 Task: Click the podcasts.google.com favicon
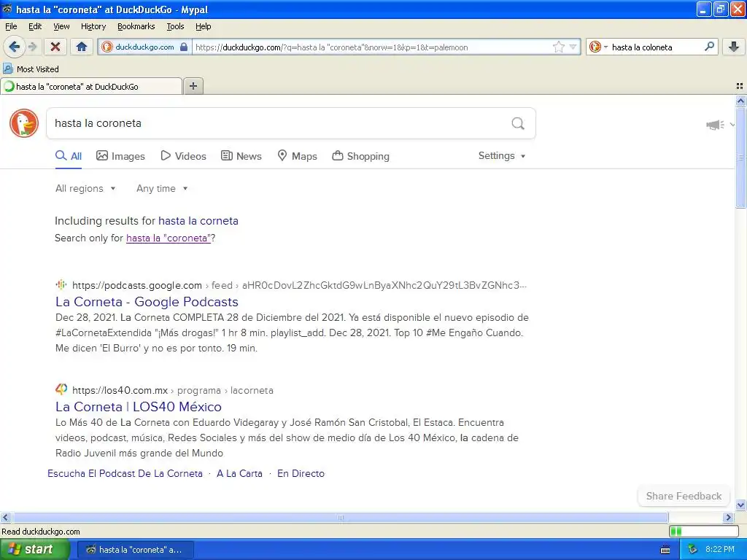(x=61, y=285)
